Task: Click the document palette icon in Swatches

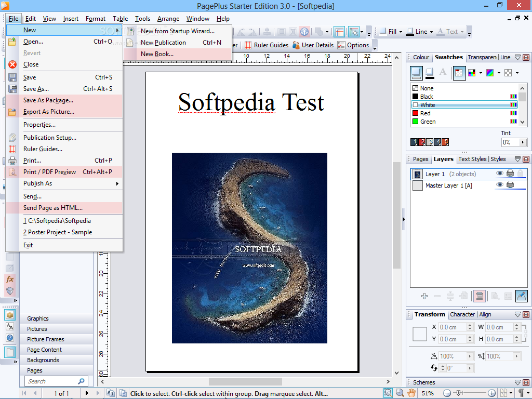Action: (x=459, y=73)
